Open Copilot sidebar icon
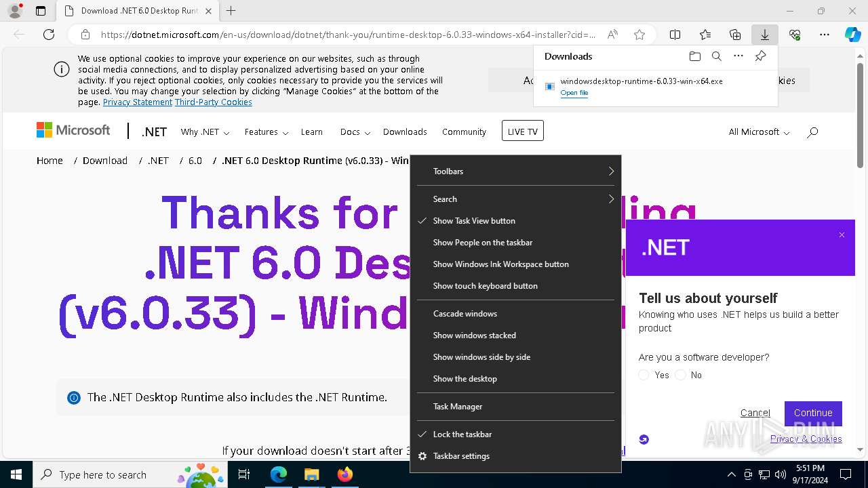868x488 pixels. 852,35
